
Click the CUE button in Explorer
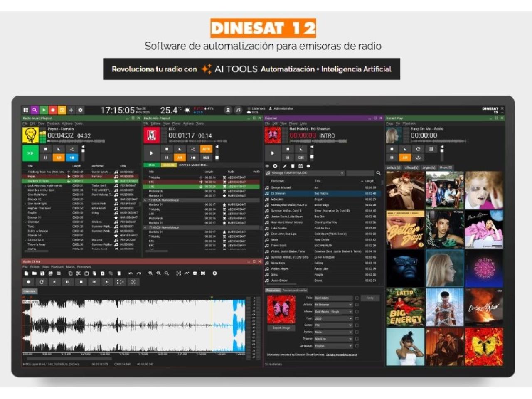tap(300, 158)
